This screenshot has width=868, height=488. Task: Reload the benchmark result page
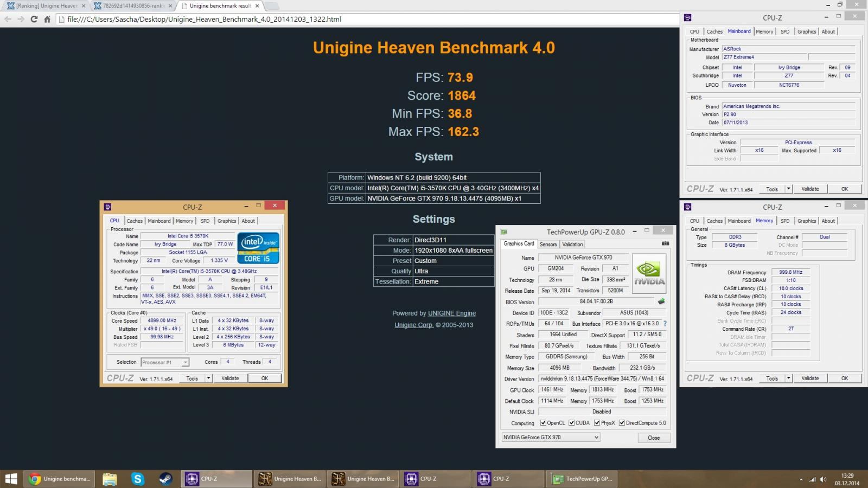click(x=34, y=19)
